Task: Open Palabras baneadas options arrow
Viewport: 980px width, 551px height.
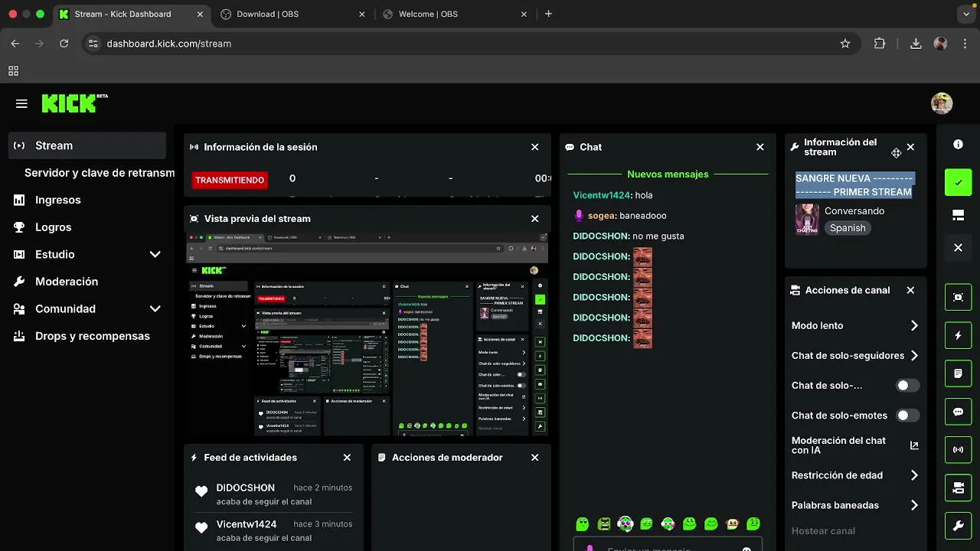Action: pos(914,505)
